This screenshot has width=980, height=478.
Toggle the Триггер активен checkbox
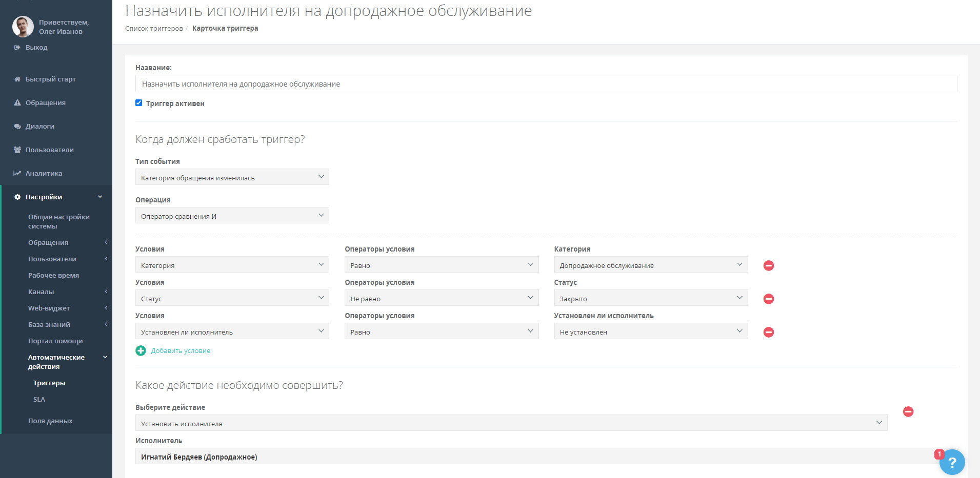[x=138, y=103]
